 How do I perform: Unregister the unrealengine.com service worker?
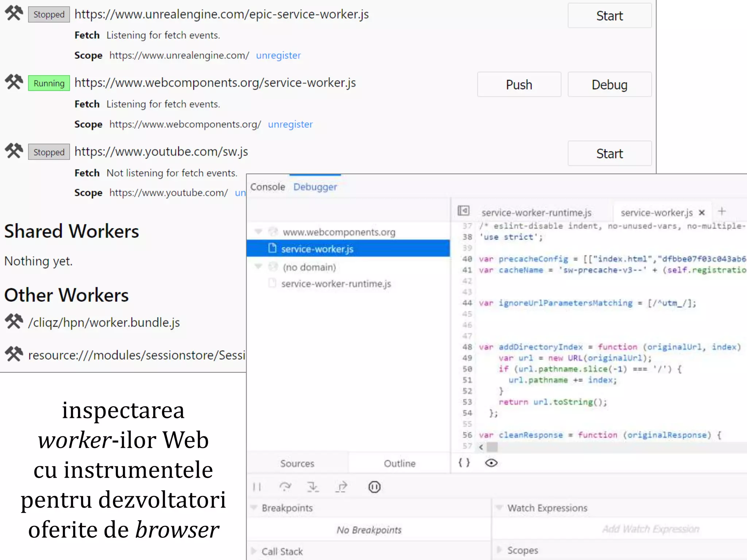[278, 55]
